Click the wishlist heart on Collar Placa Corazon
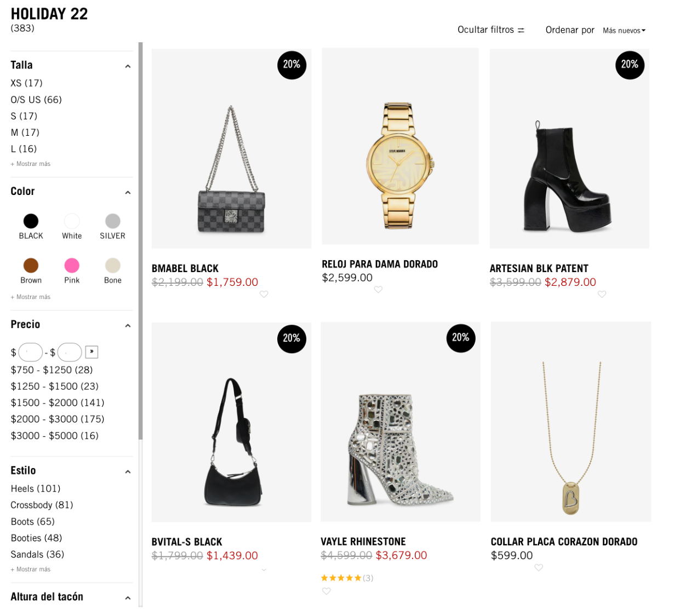680x616 pixels. point(538,568)
